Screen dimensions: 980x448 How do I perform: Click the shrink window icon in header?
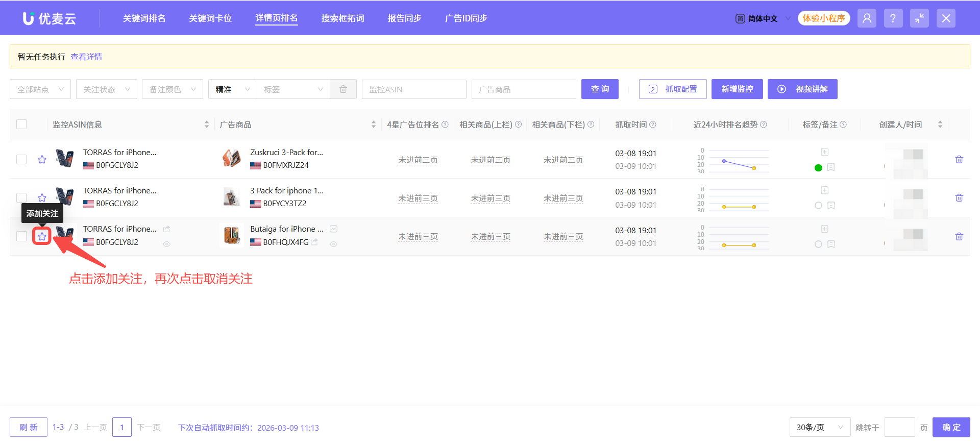click(x=919, y=18)
